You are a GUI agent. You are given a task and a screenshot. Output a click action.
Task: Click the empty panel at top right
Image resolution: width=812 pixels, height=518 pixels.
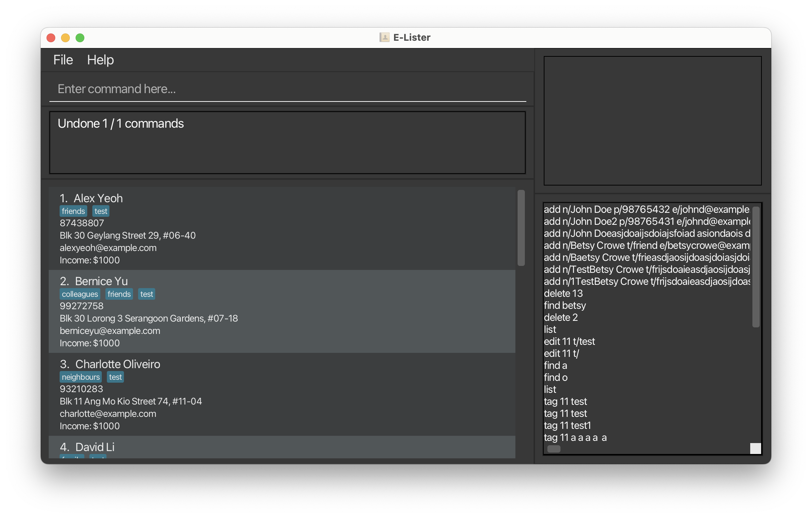tap(652, 120)
